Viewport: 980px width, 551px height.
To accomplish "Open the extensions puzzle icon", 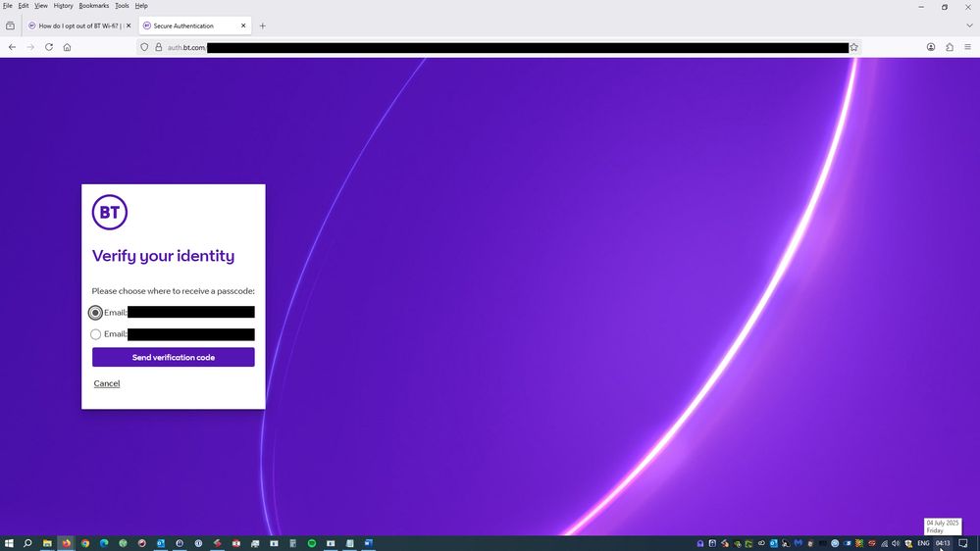I will (x=950, y=47).
